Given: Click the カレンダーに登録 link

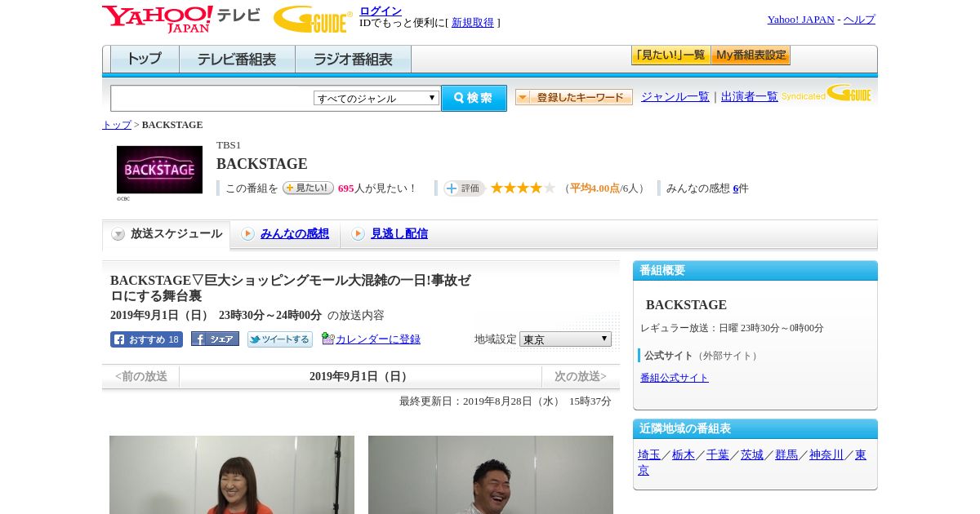Looking at the screenshot, I should click(378, 339).
